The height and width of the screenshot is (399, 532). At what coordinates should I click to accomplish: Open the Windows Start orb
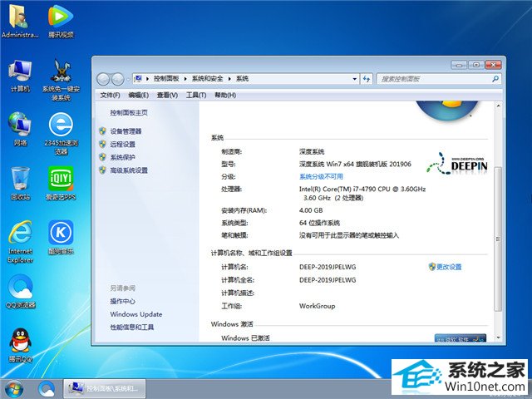13,389
